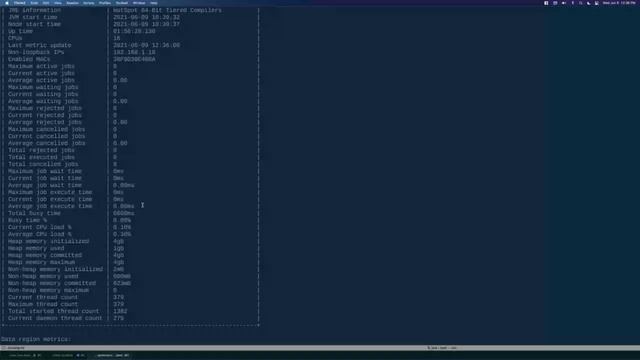Click the 'Last metric update' row label
This screenshot has width=640, height=360.
tap(40, 45)
